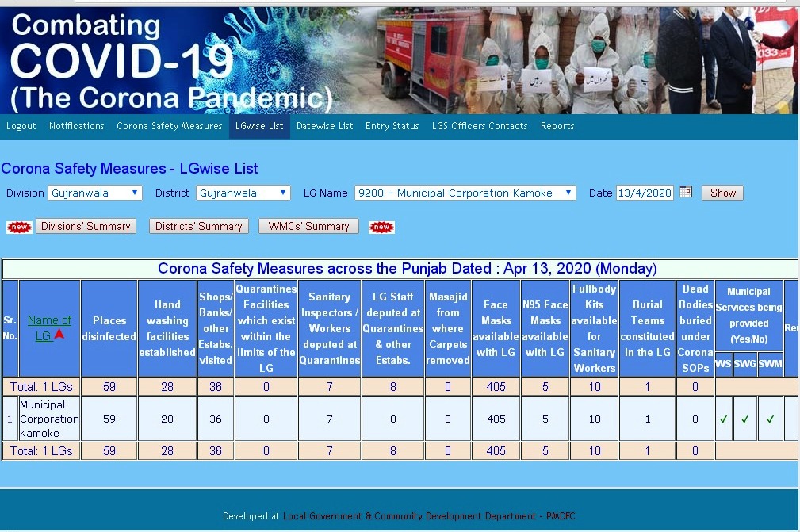
Task: Click the Fullbody Kits column header
Action: tap(595, 328)
